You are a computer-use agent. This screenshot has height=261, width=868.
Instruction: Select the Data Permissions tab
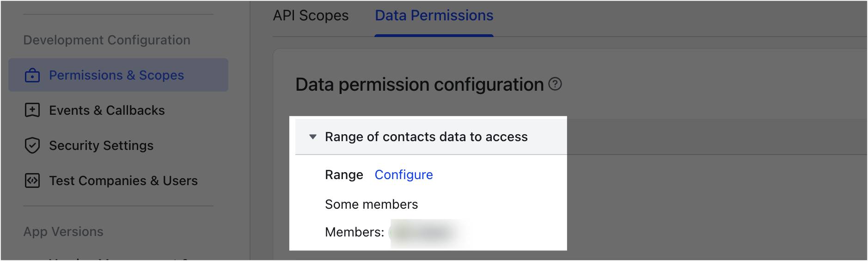click(434, 16)
